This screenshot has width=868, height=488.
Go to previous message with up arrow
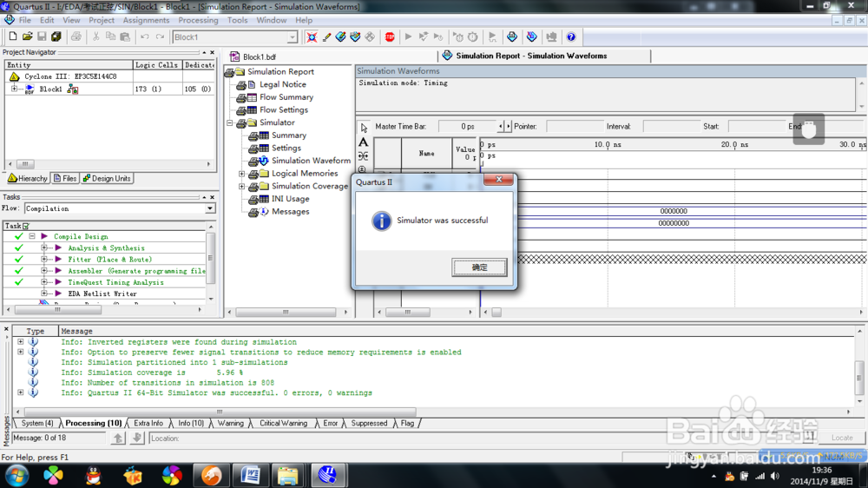tap(118, 439)
